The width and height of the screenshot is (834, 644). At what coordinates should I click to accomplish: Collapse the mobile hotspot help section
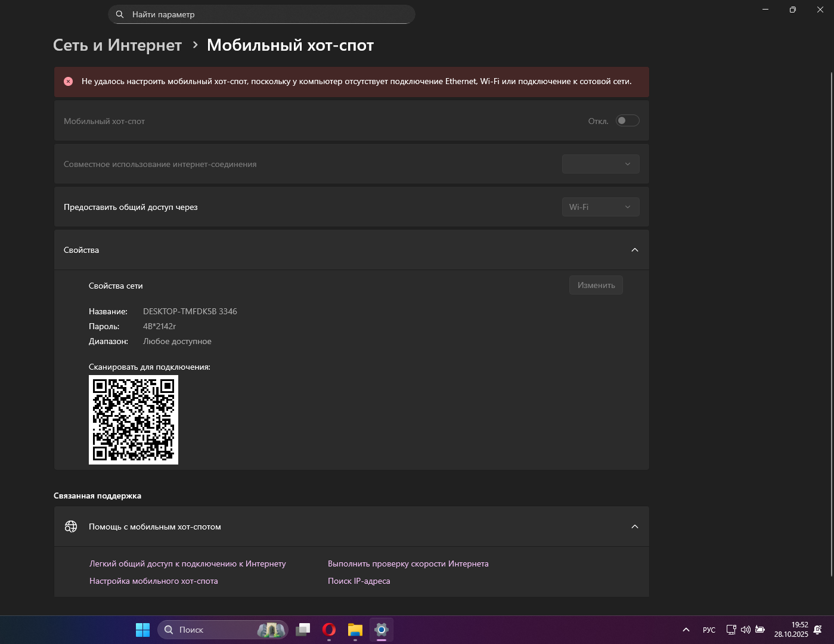click(x=634, y=527)
